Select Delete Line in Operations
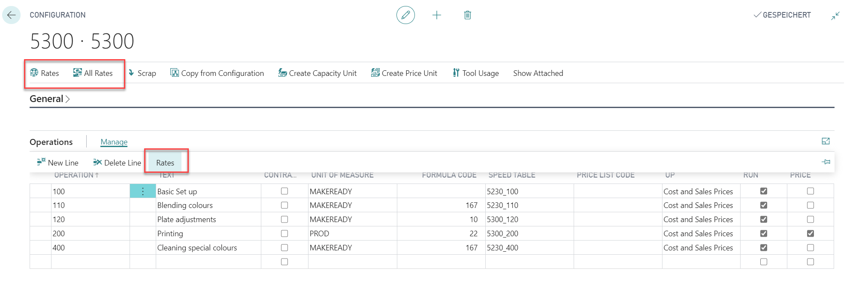Image resolution: width=868 pixels, height=298 pixels. click(x=117, y=163)
